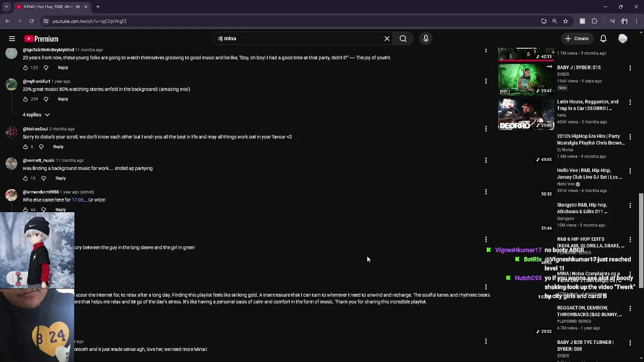This screenshot has height=362, width=644.
Task: Click the tab search dropdown arrow
Action: click(x=7, y=7)
